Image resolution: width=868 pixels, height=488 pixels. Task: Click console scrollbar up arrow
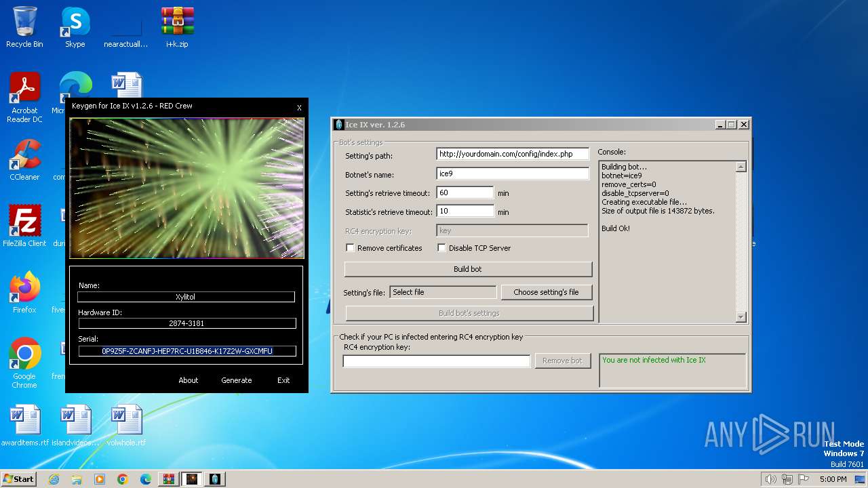pos(741,167)
